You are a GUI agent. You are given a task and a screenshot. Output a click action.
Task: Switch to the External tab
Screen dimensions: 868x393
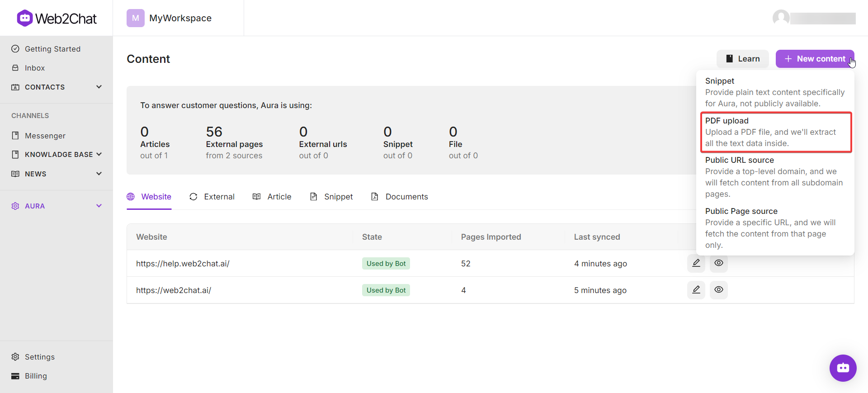coord(212,197)
